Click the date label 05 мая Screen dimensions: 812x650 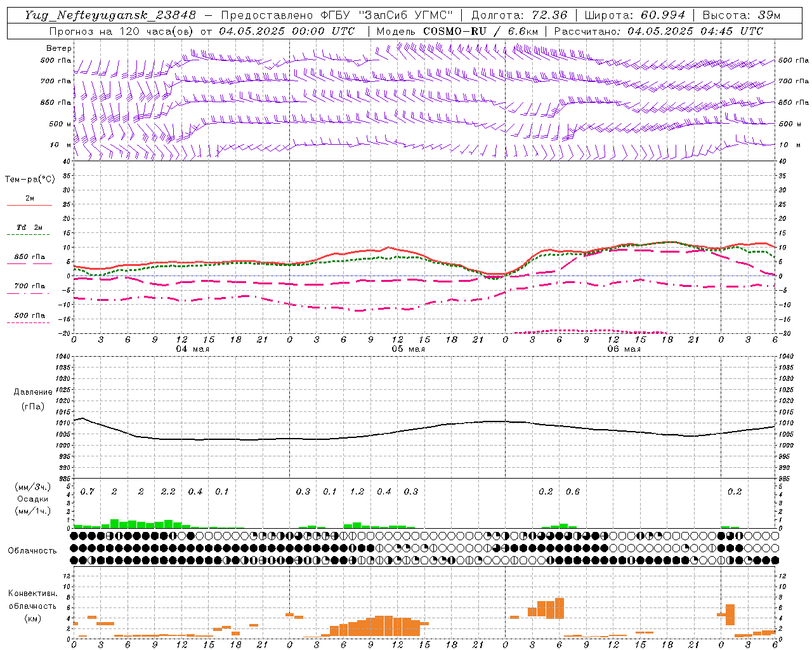[x=408, y=349]
